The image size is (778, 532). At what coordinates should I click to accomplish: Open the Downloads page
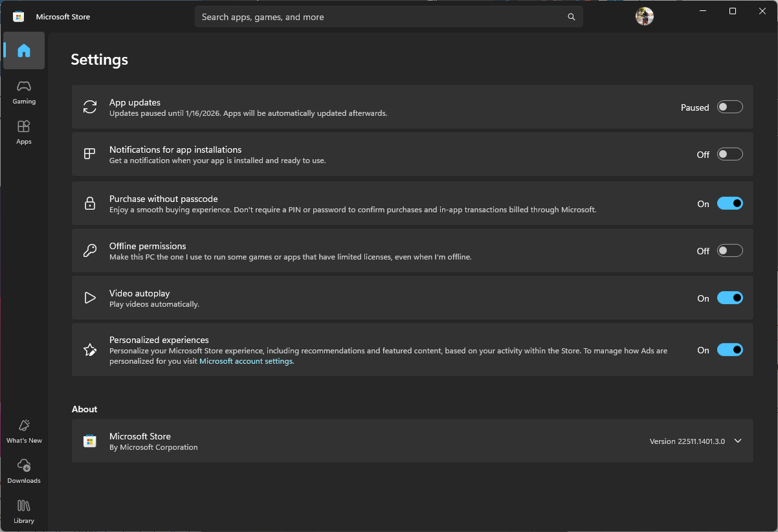click(x=24, y=471)
